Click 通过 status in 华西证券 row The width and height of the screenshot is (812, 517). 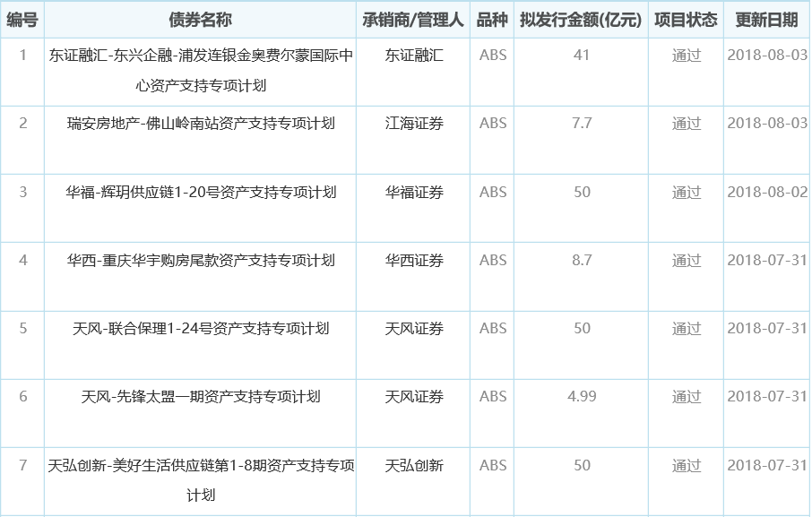pos(687,261)
